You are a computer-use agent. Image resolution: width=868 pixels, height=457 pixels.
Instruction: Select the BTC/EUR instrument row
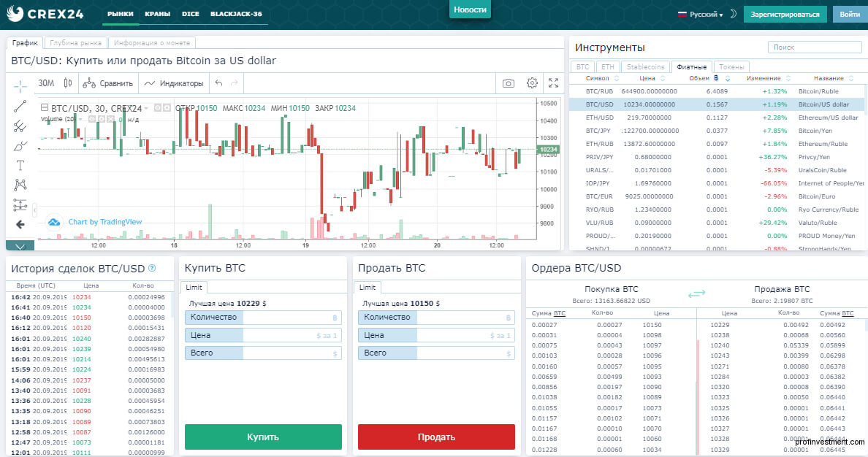coord(717,196)
